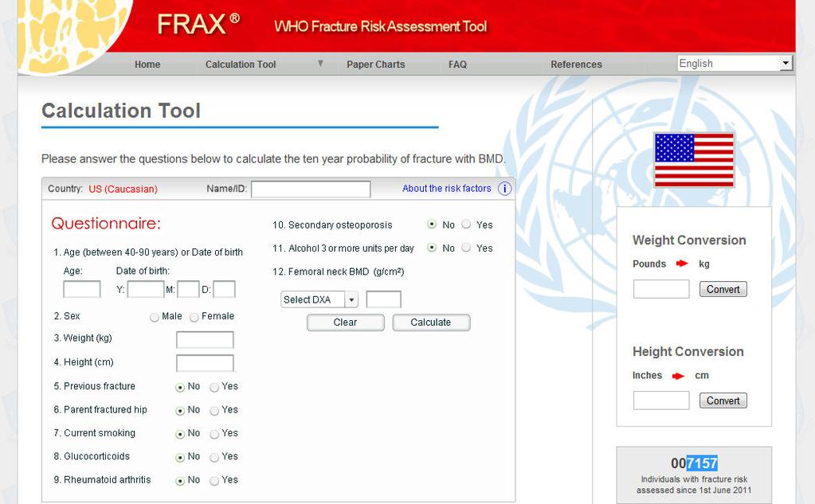Viewport: 815px width, 504px height.
Task: Select No for Parent fractured hip
Action: coord(180,411)
